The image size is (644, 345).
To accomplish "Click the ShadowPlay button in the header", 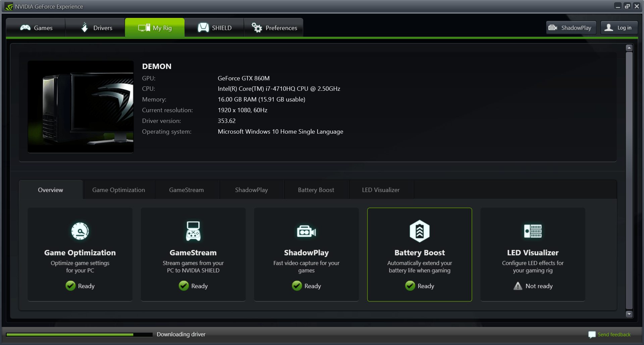I will [571, 28].
